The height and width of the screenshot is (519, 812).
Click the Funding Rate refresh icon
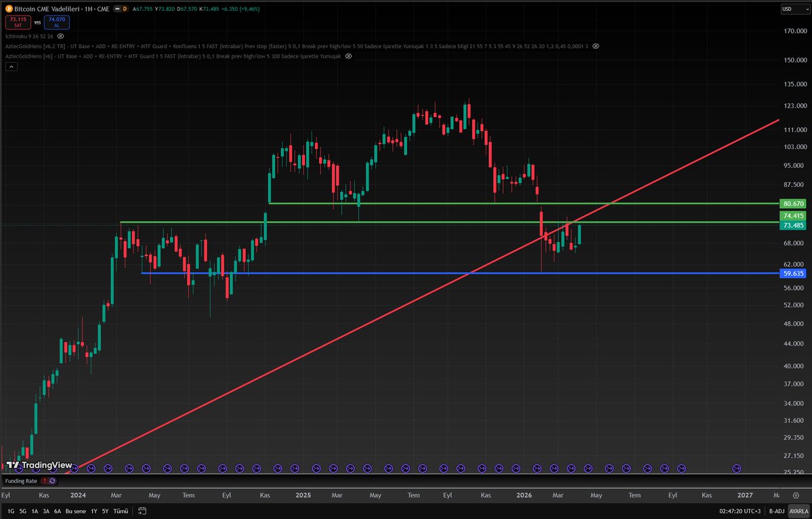coord(52,480)
